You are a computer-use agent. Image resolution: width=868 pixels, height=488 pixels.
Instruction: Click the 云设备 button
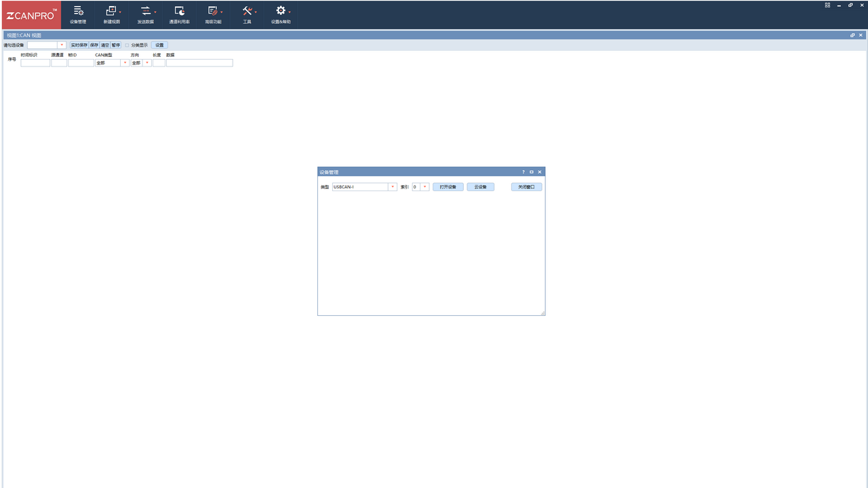click(480, 187)
